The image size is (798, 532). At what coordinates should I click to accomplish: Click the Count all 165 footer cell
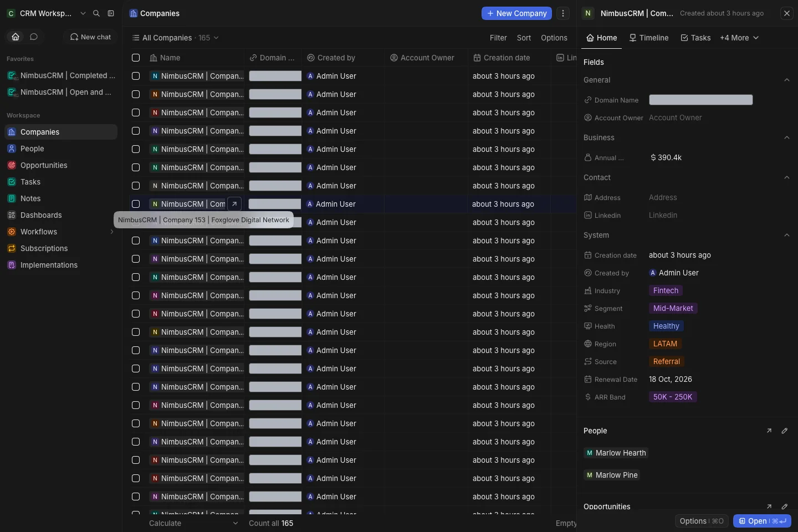271,523
